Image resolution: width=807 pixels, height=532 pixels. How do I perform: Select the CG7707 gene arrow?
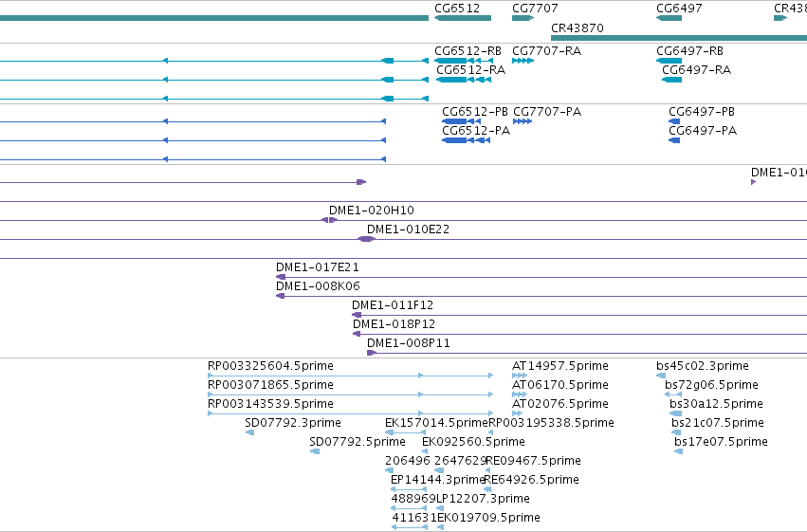coord(523,18)
